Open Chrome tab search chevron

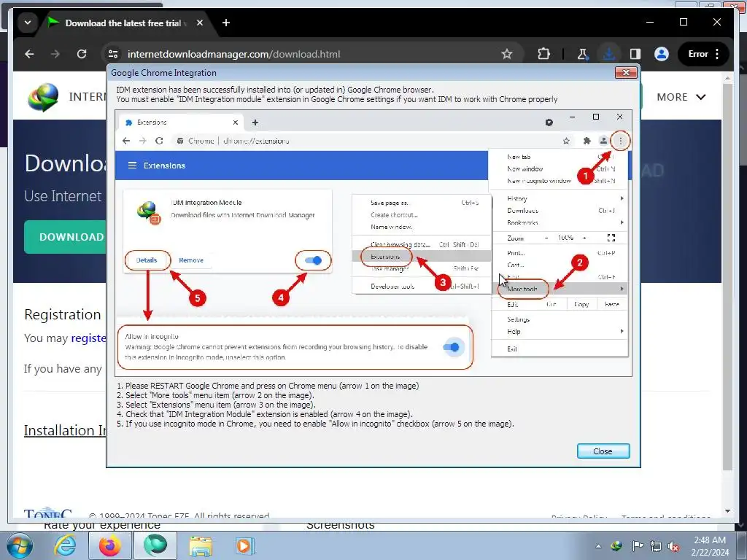coord(28,23)
